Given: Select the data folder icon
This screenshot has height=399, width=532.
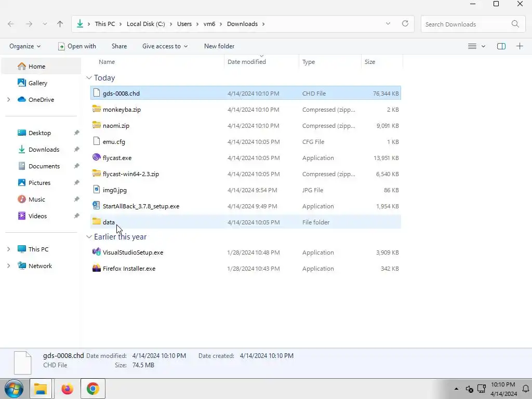Looking at the screenshot, I should 97,221.
